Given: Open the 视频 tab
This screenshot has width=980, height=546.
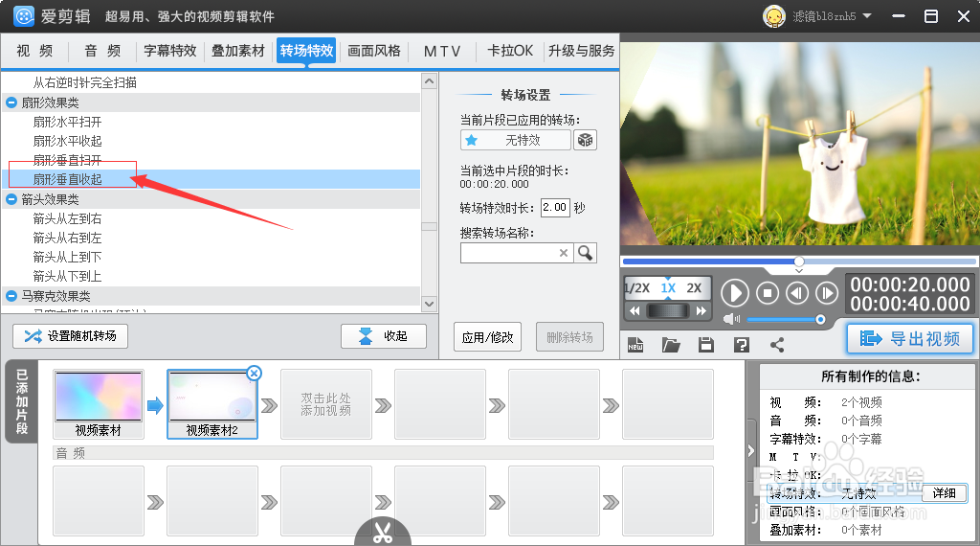Looking at the screenshot, I should [35, 51].
